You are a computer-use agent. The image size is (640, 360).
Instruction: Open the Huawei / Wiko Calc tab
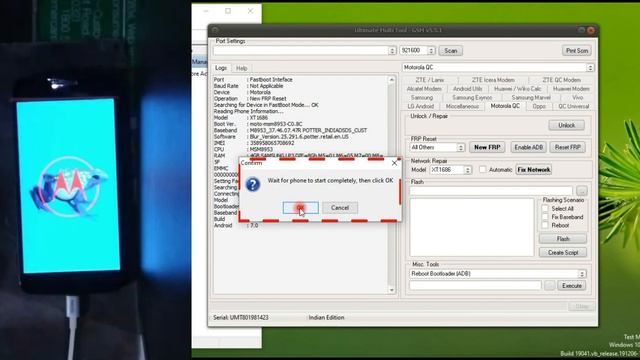point(518,89)
